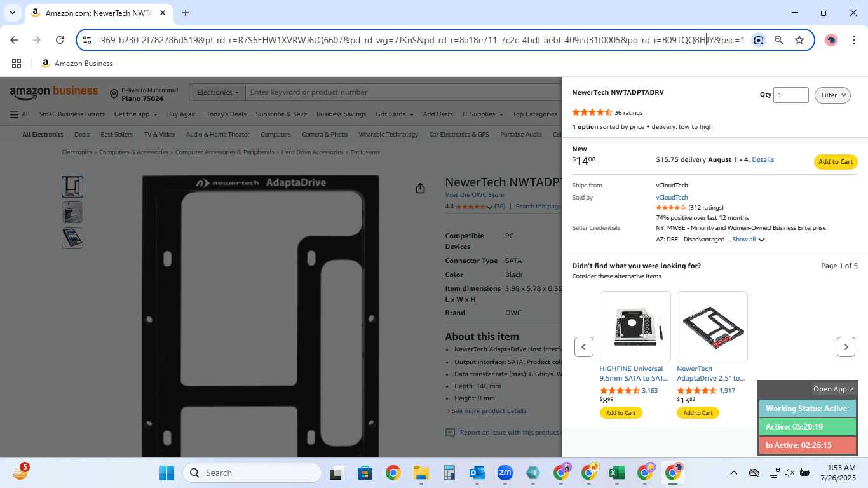Viewport: 868px width, 488px height.
Task: Open Small Business Grants nav link
Action: [x=72, y=114]
